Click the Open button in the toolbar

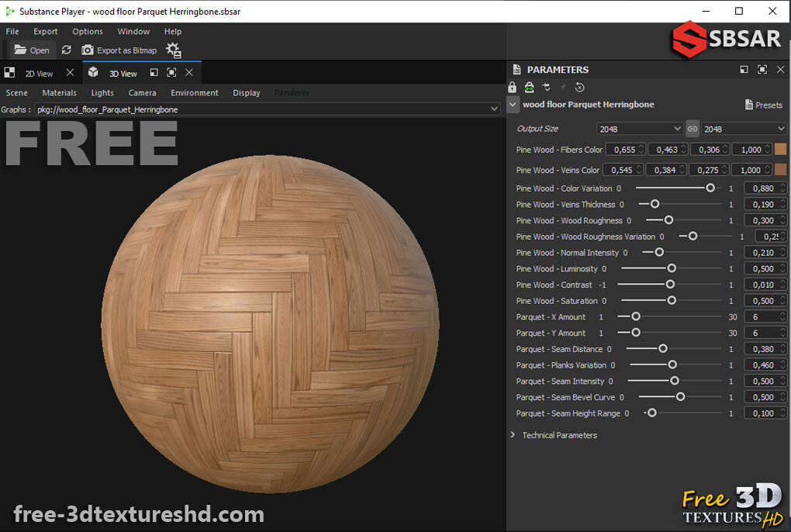point(31,50)
